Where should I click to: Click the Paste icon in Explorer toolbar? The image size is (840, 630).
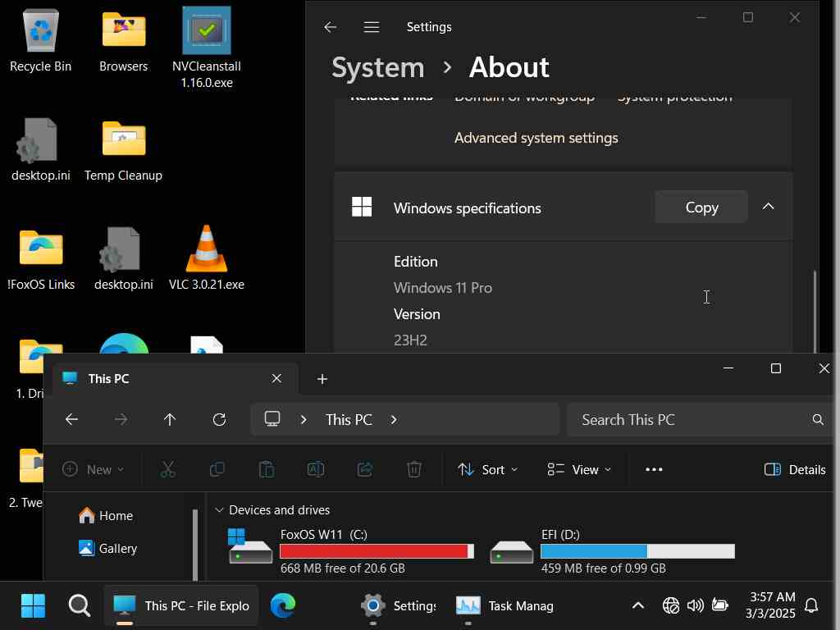(267, 469)
